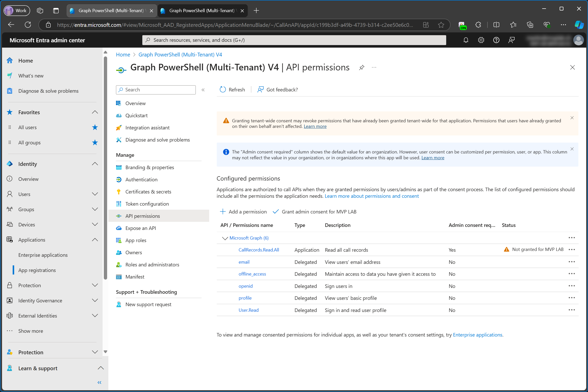Open ellipsis menu for profile row

tap(572, 298)
